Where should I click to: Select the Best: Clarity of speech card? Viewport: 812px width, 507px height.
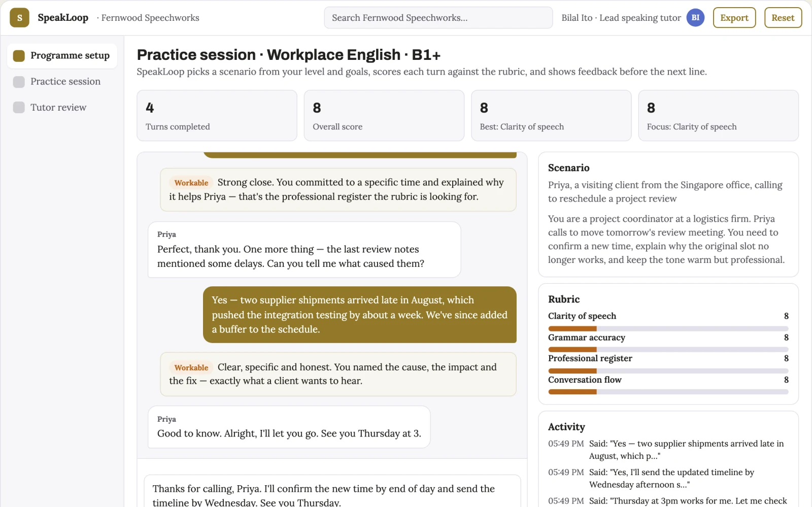coord(551,116)
